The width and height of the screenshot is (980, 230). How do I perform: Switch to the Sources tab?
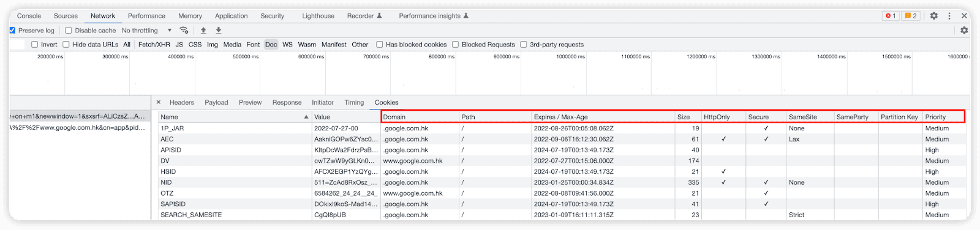(x=66, y=16)
